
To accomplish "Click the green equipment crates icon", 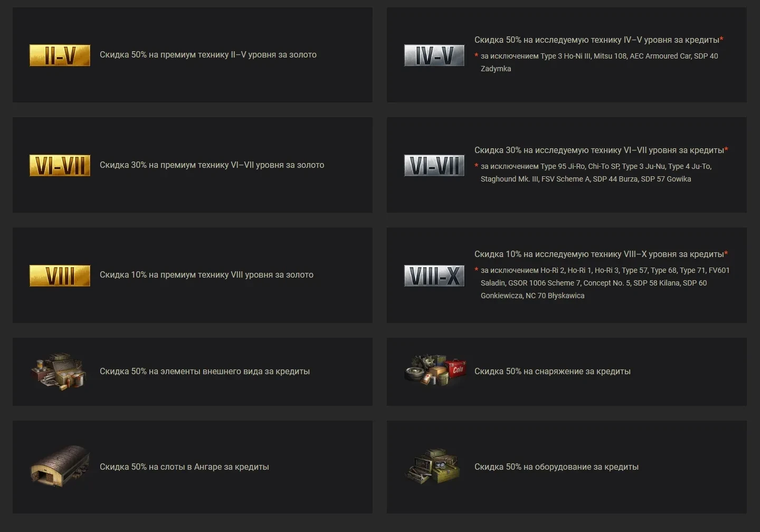I will point(433,467).
